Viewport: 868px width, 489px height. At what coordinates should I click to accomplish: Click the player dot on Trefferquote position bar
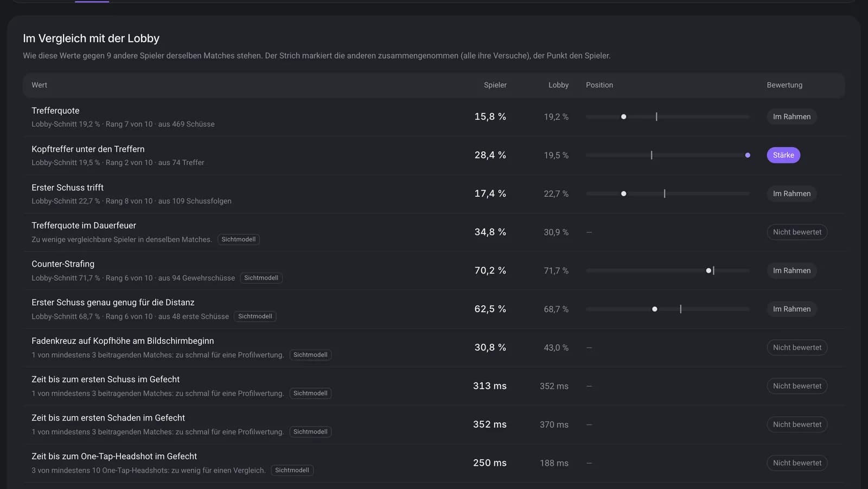pyautogui.click(x=624, y=117)
